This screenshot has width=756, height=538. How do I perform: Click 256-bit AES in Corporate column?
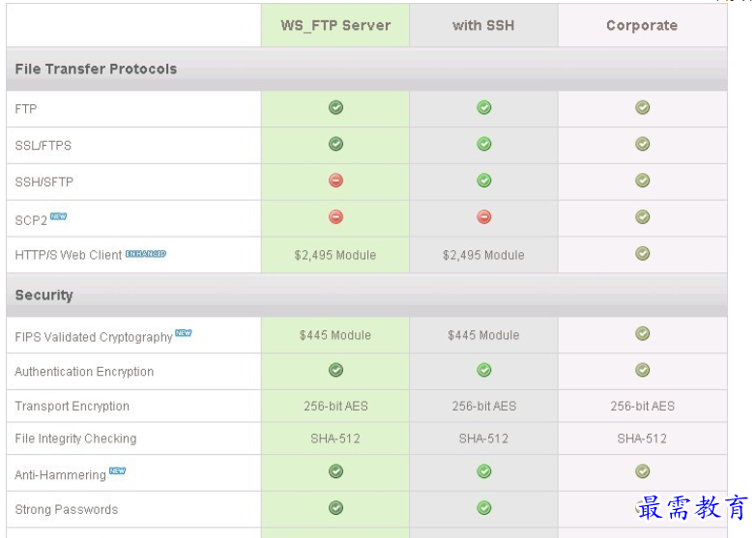tap(642, 407)
